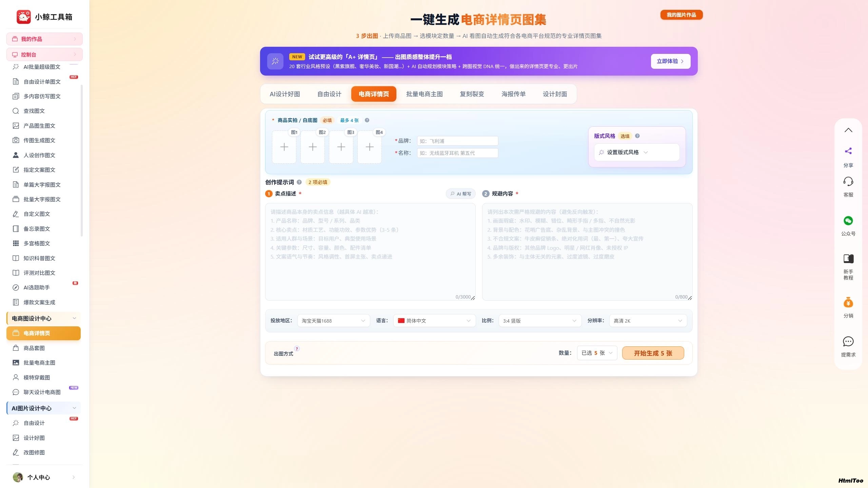
Task: Open 批量电商主图 in the sidebar
Action: tap(43, 363)
